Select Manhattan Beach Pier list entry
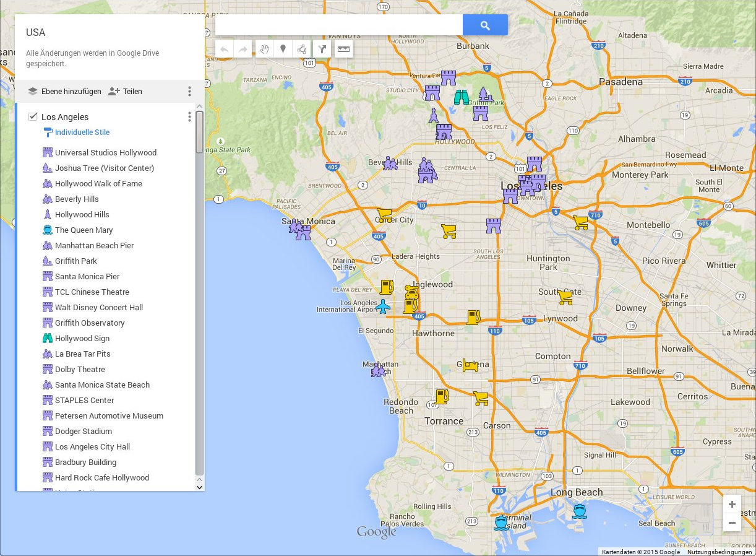 [94, 245]
